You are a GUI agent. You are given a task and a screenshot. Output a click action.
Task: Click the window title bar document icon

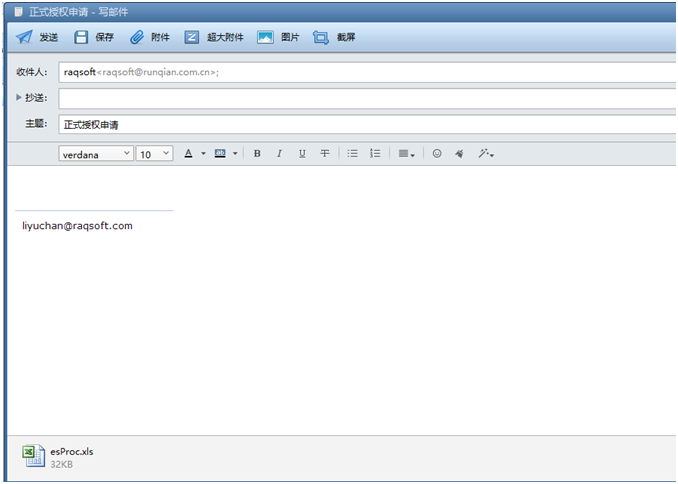(18, 12)
